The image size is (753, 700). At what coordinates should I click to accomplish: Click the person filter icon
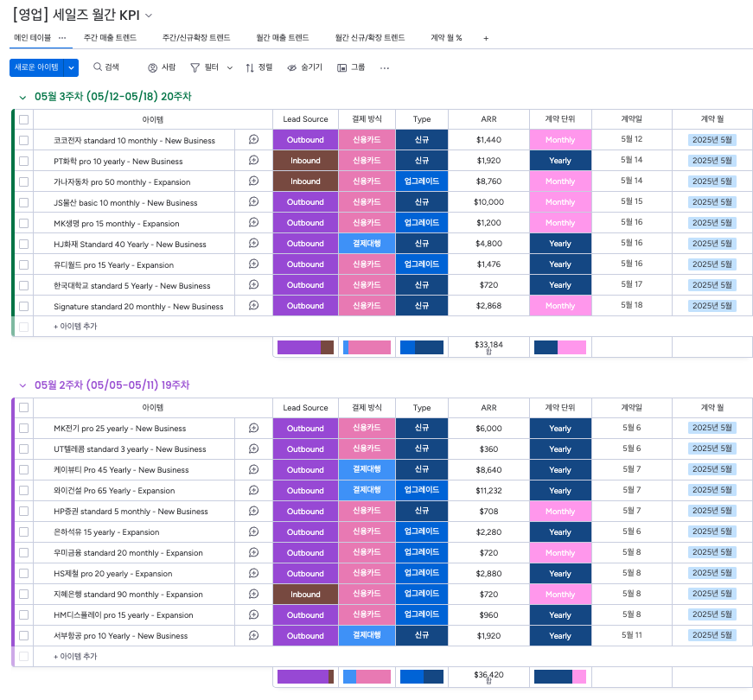point(152,67)
